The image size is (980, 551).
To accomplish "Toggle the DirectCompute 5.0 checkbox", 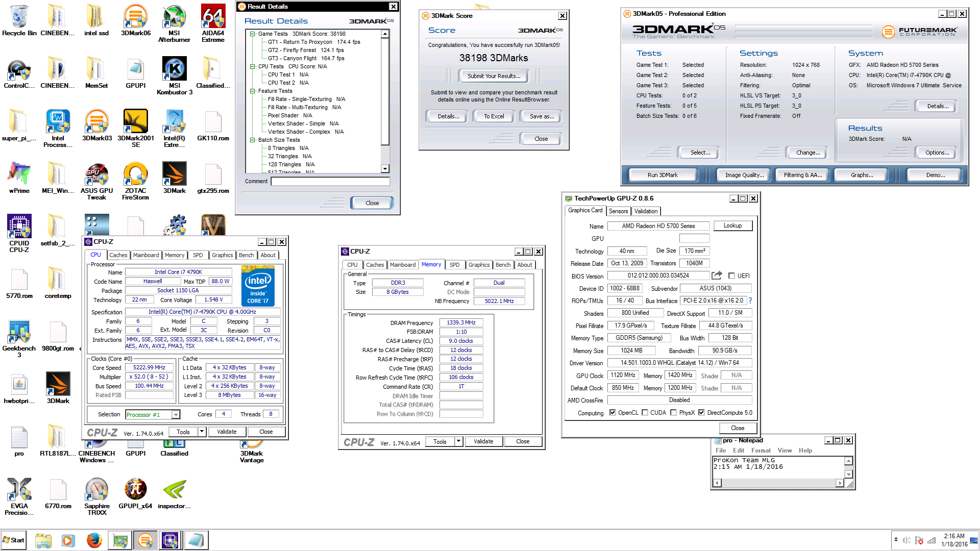I will pyautogui.click(x=701, y=413).
